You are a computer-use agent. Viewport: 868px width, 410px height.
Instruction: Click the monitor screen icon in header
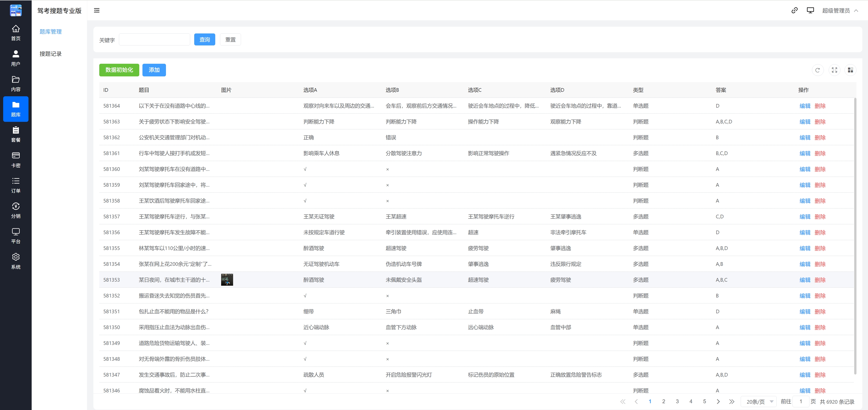810,10
